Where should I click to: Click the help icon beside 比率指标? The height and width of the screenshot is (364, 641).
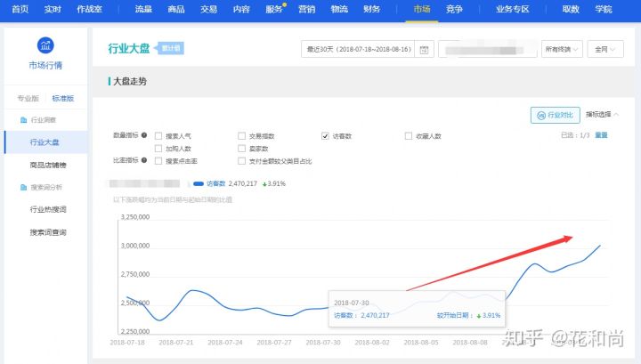pos(144,161)
